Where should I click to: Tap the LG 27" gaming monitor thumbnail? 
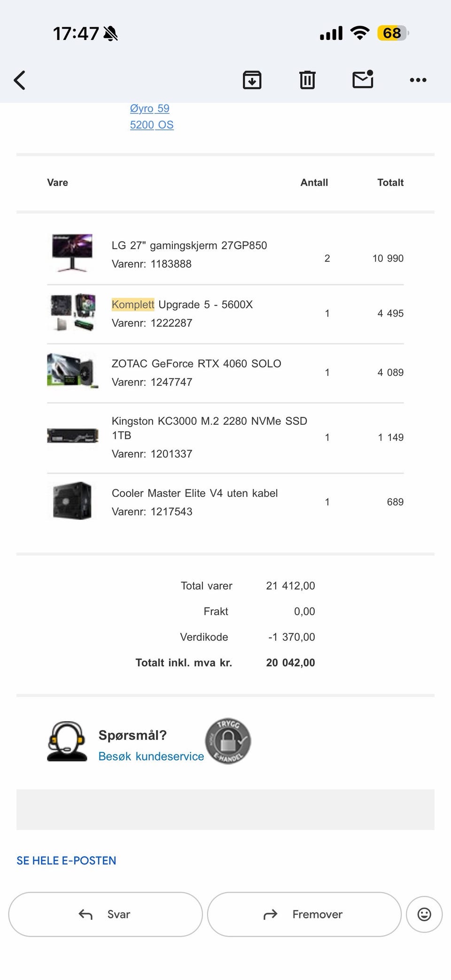(72, 253)
